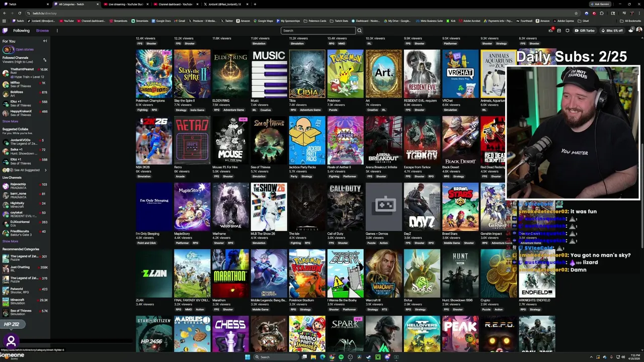Open the Gfuel bookmark folder
Image resolution: width=644 pixels, height=362 pixels.
click(584, 21)
